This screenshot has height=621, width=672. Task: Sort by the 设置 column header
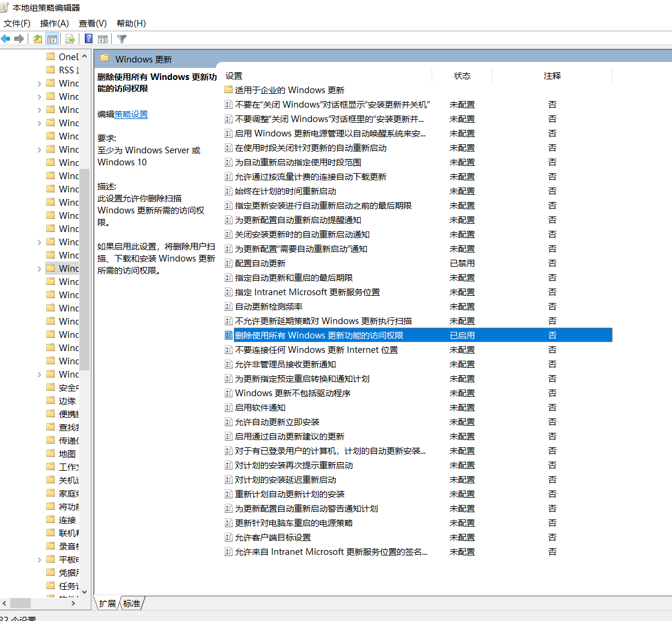328,76
